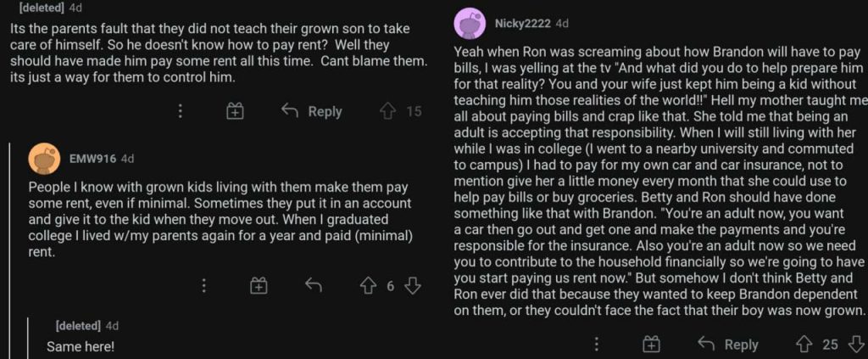Screen dimensions: 868x359
Task: Downvote EMW916's comment with 6 points
Action: (413, 286)
